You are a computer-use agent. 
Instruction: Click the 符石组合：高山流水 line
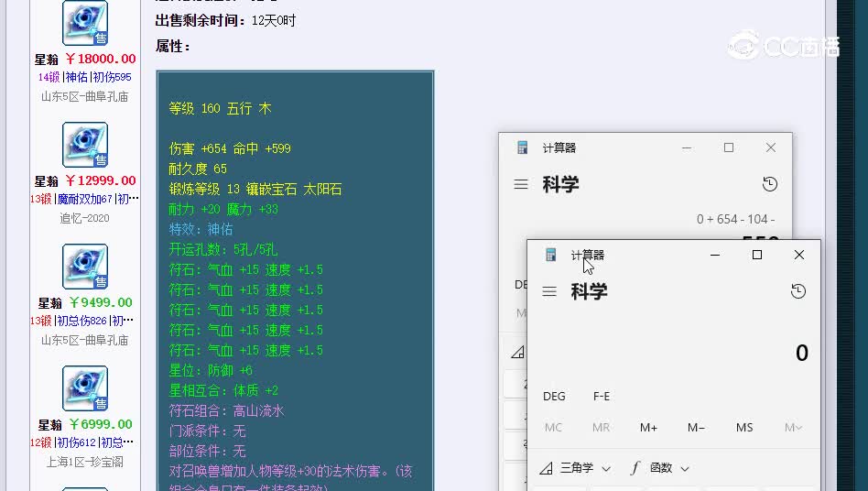point(226,410)
